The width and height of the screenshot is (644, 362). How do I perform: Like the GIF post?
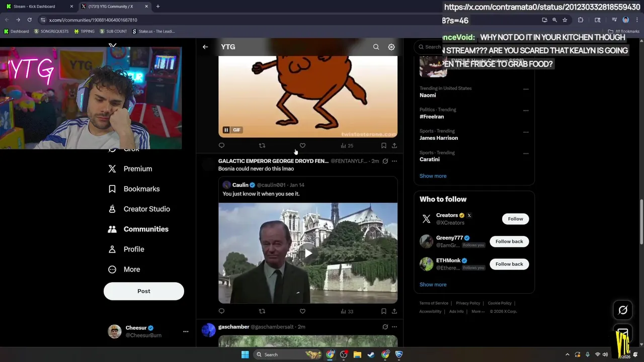(x=302, y=145)
